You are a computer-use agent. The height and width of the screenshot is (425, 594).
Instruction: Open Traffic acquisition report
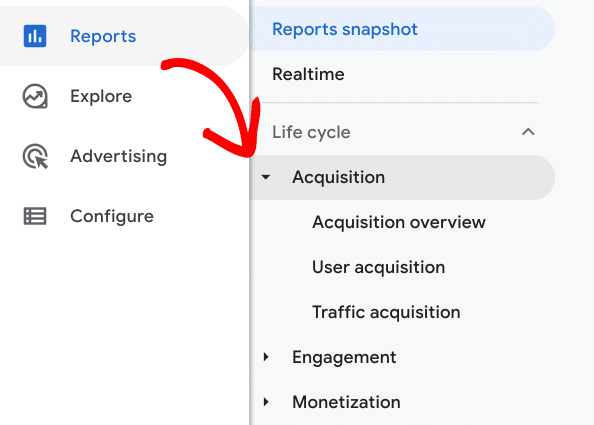click(386, 312)
